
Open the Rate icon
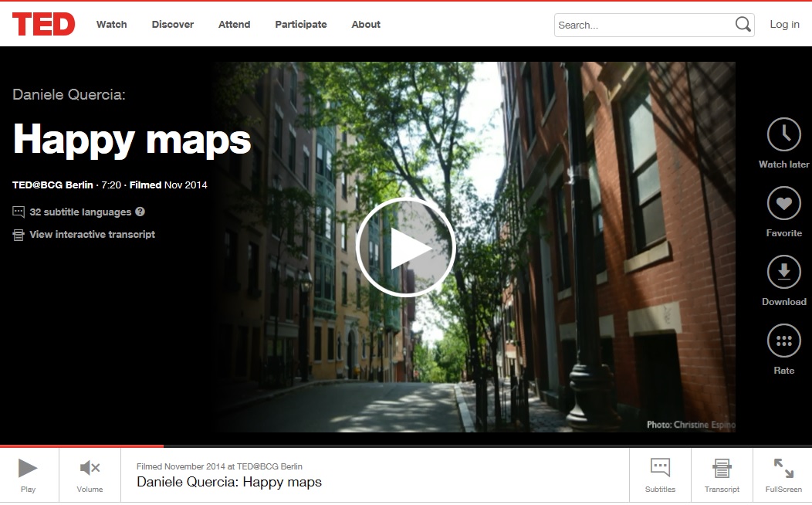pos(783,341)
